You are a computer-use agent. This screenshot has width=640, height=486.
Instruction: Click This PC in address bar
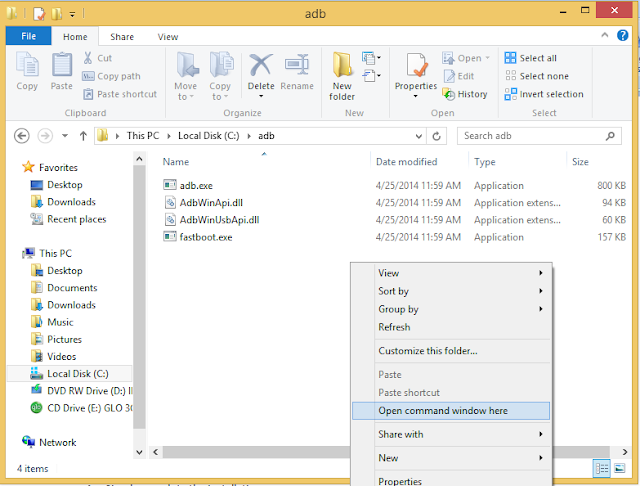pyautogui.click(x=142, y=136)
